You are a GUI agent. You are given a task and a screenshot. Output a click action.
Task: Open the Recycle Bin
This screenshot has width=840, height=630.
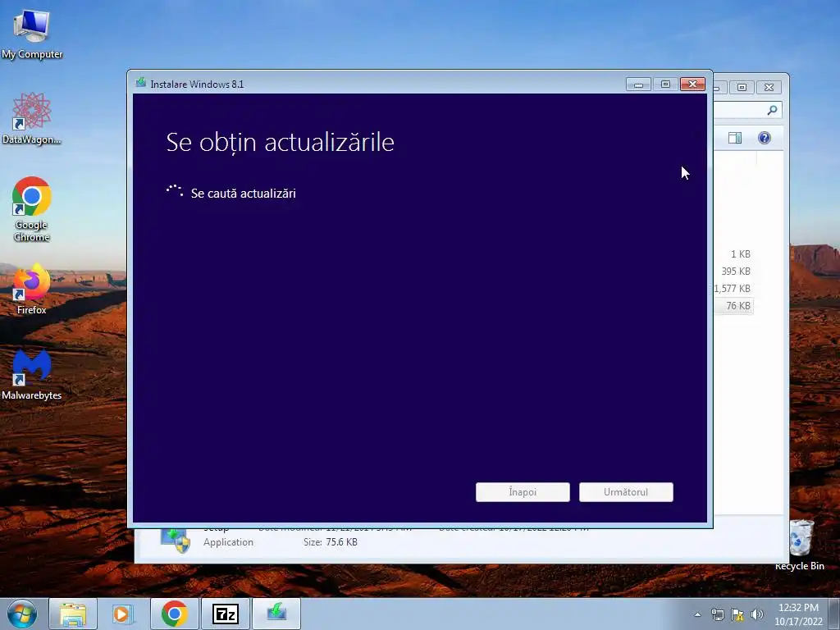(800, 545)
